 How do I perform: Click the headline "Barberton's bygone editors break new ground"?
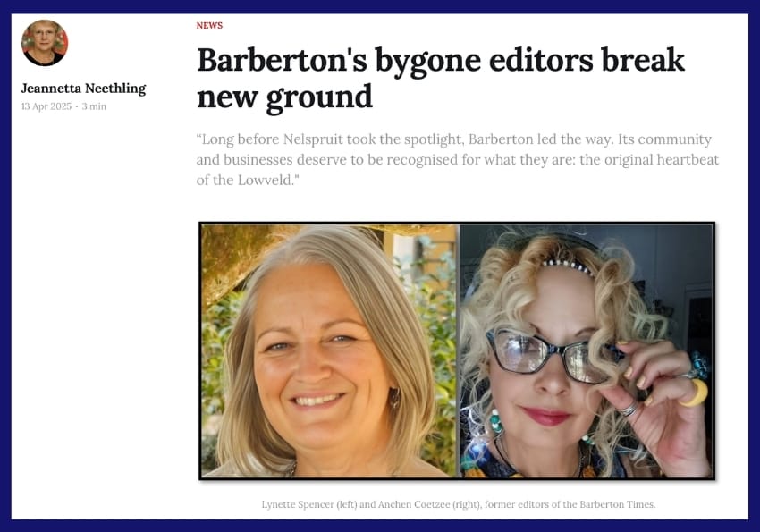tap(440, 79)
